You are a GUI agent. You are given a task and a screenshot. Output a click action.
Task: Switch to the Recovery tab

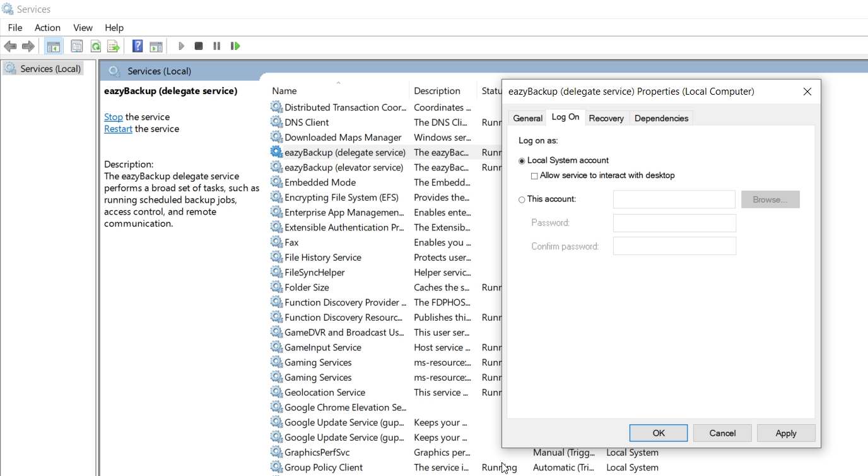[x=606, y=118]
